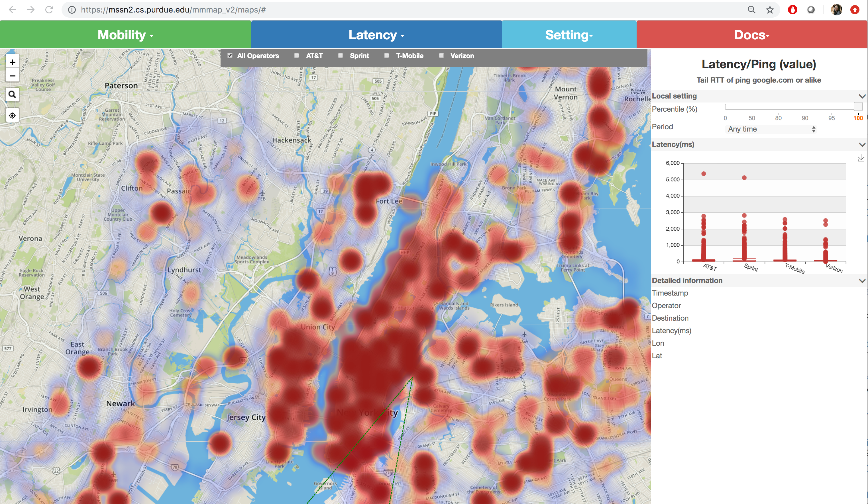Collapse the Latency(ms) chart section
The width and height of the screenshot is (868, 504).
pos(862,145)
